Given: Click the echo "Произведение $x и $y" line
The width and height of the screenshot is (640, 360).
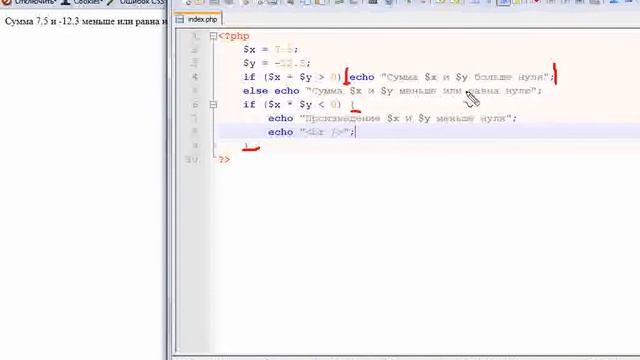Looking at the screenshot, I should tap(392, 118).
